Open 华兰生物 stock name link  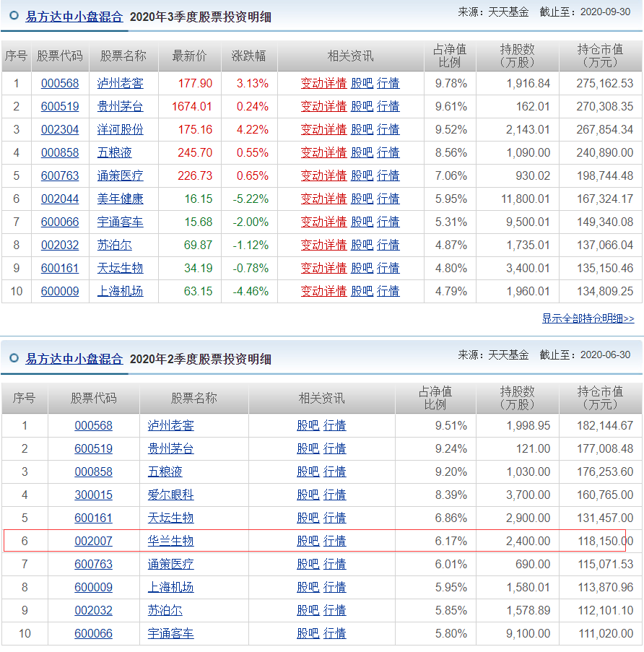[171, 541]
